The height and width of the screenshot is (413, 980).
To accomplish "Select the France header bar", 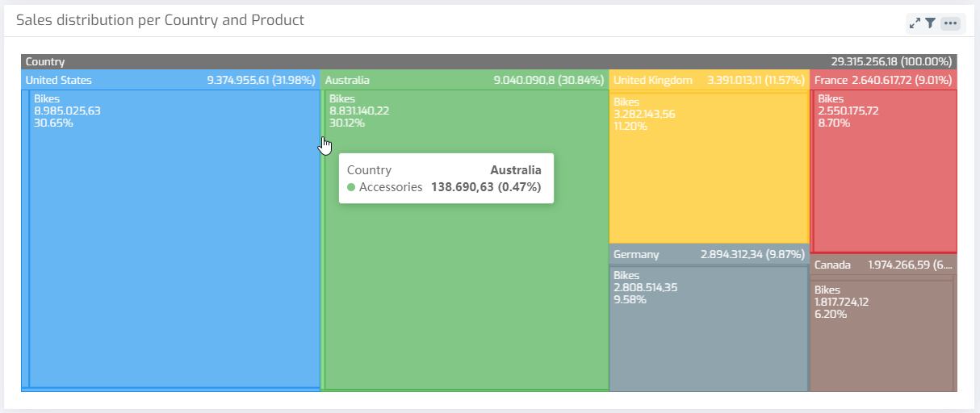I will click(x=883, y=80).
